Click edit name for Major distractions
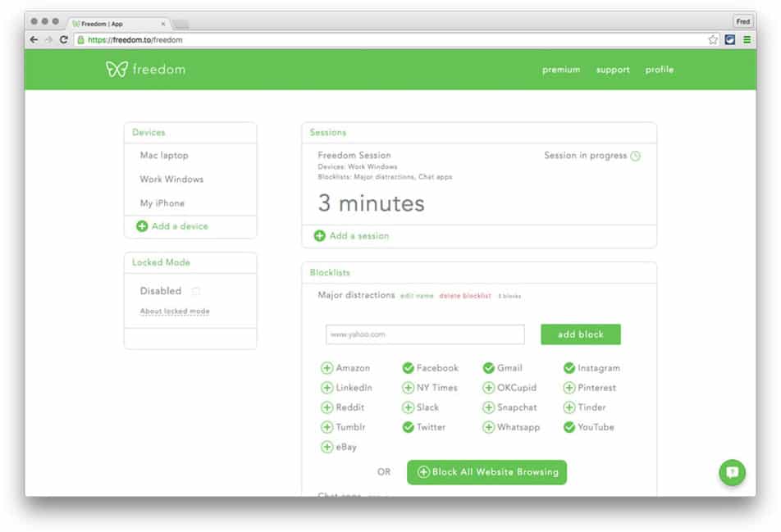Screen dimensions: 781x532 pos(417,296)
